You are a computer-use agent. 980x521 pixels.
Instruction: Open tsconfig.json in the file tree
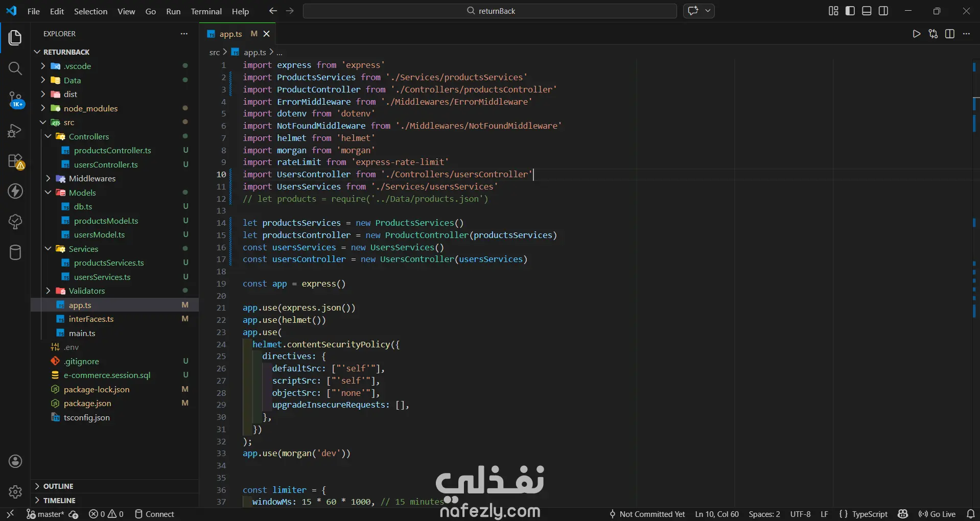tap(87, 417)
